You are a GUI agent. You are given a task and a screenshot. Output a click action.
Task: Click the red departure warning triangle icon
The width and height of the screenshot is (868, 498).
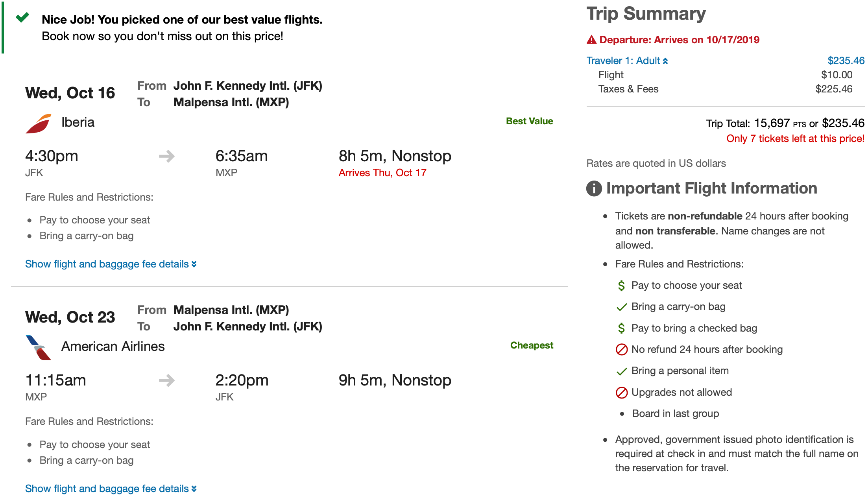pyautogui.click(x=591, y=40)
